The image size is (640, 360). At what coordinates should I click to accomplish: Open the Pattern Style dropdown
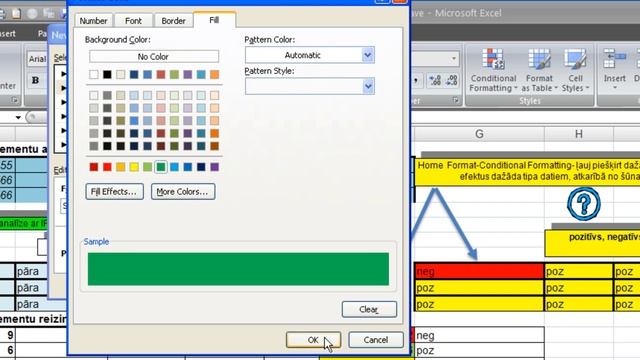pyautogui.click(x=368, y=87)
